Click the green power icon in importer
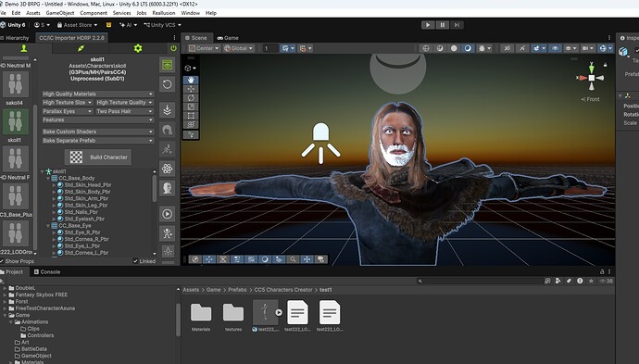Screen dimensions: 639x364 point(173,48)
